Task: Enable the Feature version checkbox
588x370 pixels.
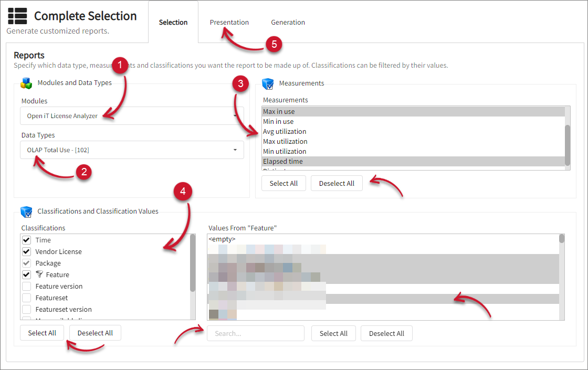Action: tap(27, 286)
